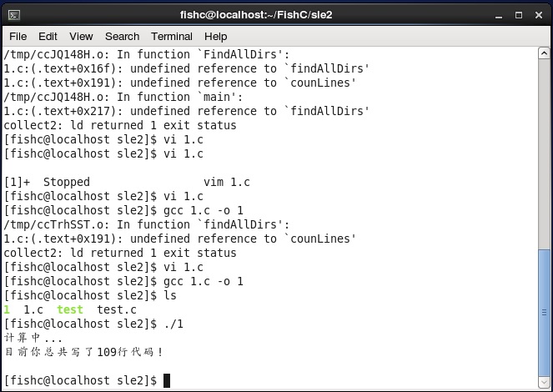This screenshot has height=392, width=553.
Task: Open the View menu
Action: [81, 37]
